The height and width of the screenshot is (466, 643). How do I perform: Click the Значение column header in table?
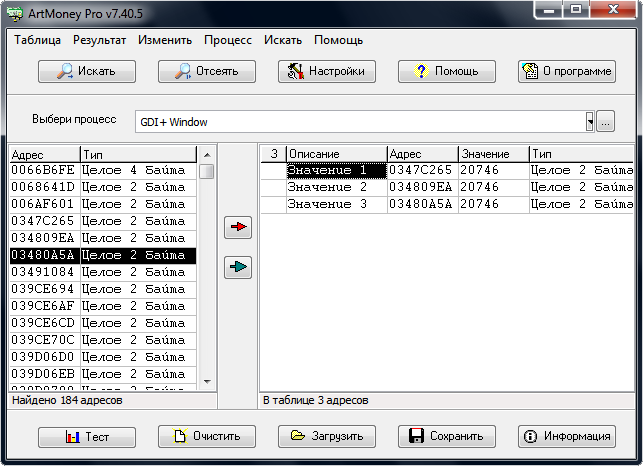pos(493,154)
